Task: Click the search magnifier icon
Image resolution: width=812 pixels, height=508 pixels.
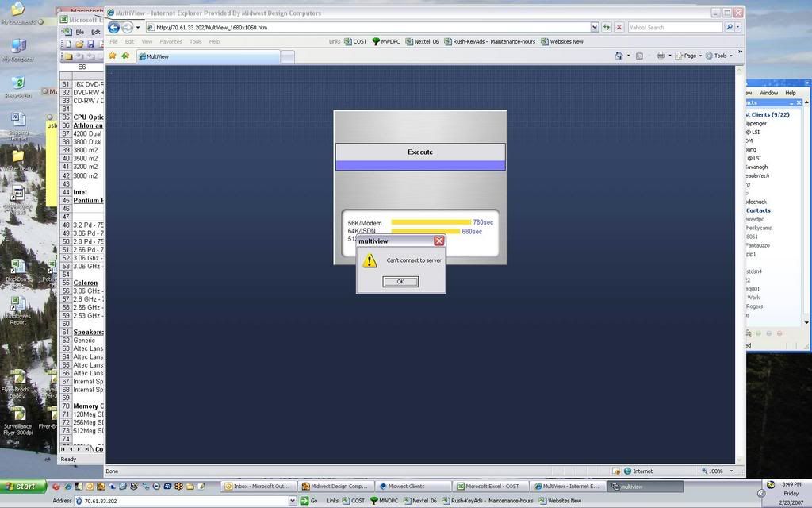Action: point(729,28)
